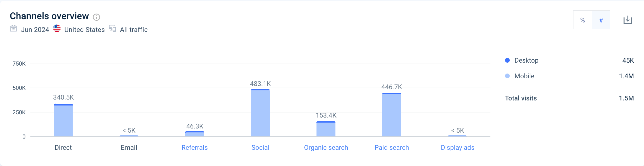
Task: Click the United States flag icon
Action: [57, 29]
